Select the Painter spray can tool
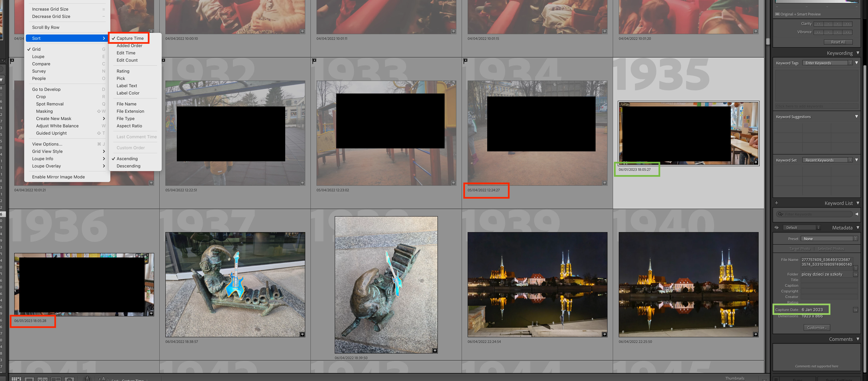The image size is (868, 381). pos(87,379)
